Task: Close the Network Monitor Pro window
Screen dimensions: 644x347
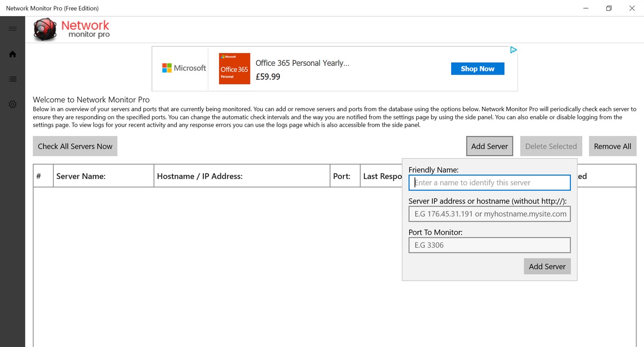Action: pyautogui.click(x=632, y=8)
